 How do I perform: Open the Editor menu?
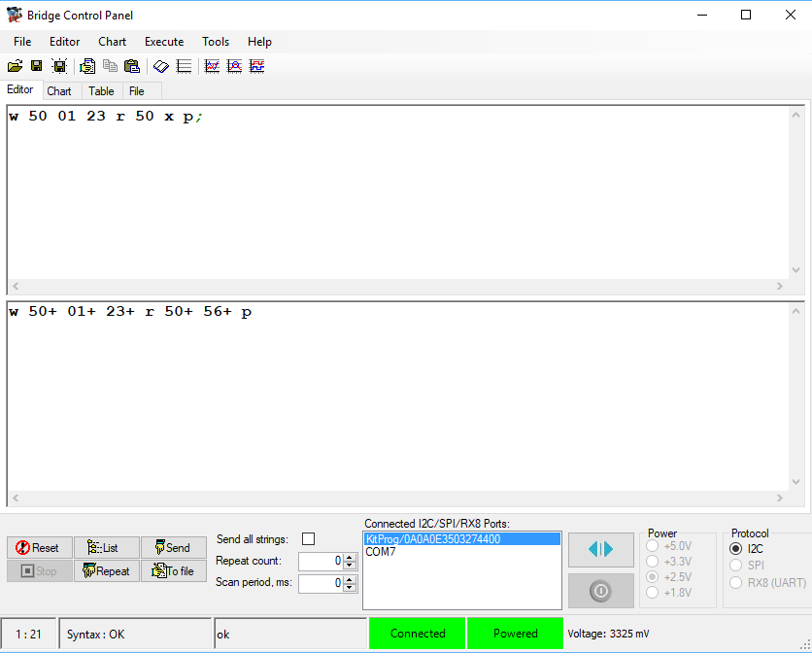[x=65, y=42]
